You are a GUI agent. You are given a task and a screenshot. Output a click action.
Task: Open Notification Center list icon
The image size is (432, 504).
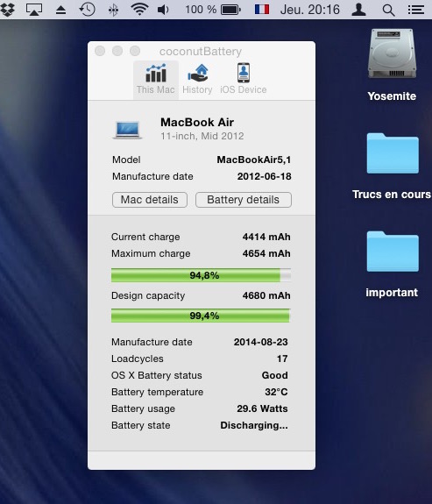point(416,10)
